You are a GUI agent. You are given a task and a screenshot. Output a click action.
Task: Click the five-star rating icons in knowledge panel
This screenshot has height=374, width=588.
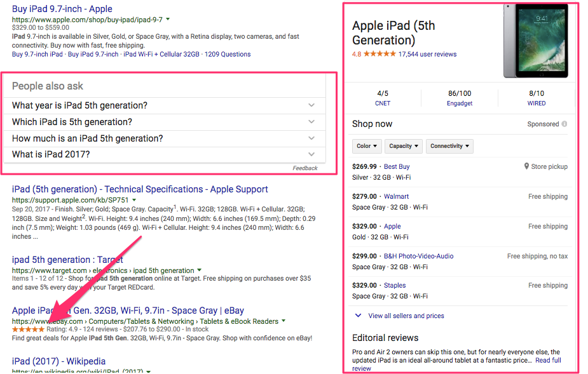point(379,54)
